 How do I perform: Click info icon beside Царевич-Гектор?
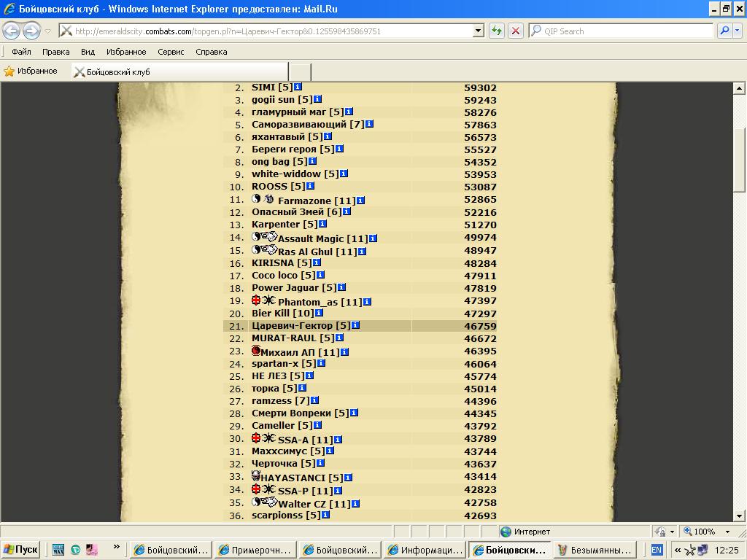[x=355, y=325]
